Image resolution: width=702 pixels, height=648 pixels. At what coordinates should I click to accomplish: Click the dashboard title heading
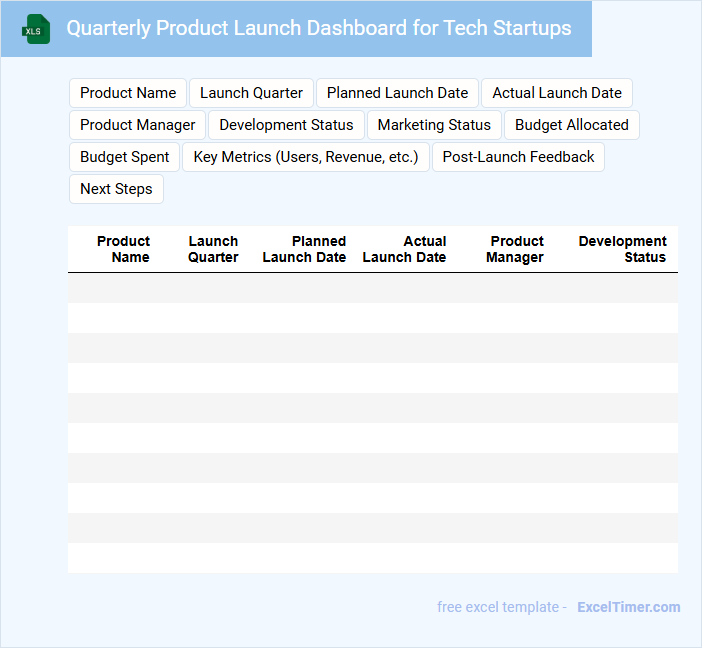(319, 28)
